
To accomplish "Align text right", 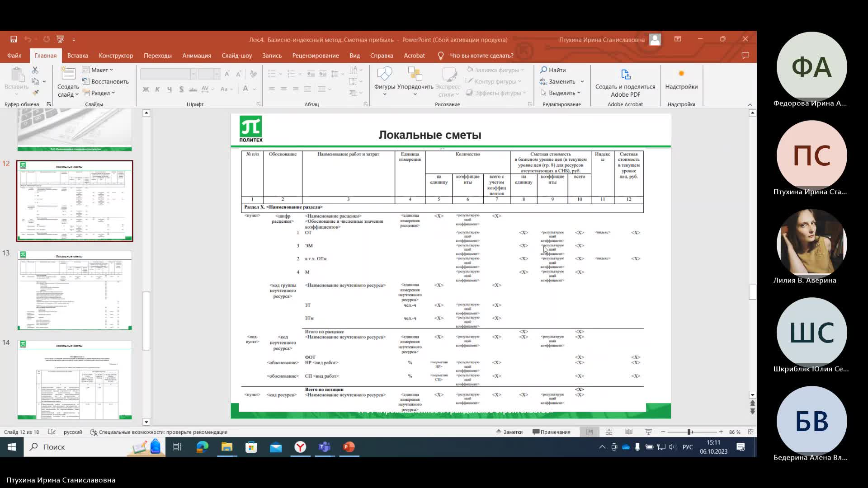I will [295, 89].
